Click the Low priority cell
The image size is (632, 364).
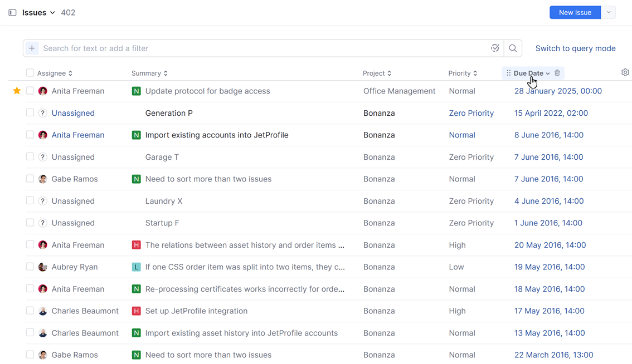click(x=456, y=267)
